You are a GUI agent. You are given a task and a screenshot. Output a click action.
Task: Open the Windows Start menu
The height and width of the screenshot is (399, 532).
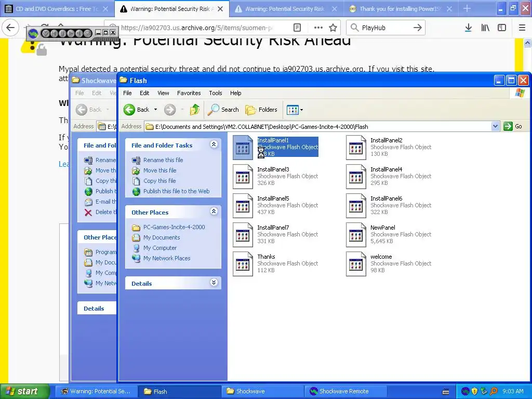point(24,391)
